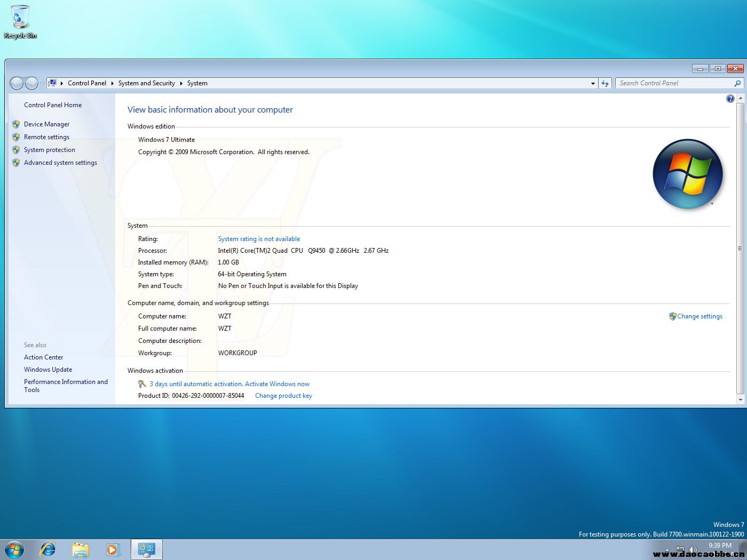Click the Search Control Panel field
This screenshot has height=560, width=747.
(x=675, y=83)
